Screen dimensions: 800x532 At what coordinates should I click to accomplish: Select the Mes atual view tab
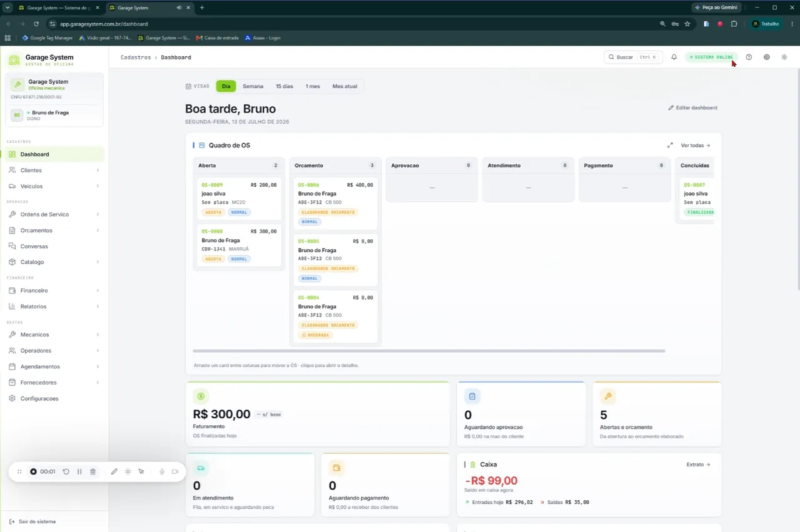coord(345,86)
